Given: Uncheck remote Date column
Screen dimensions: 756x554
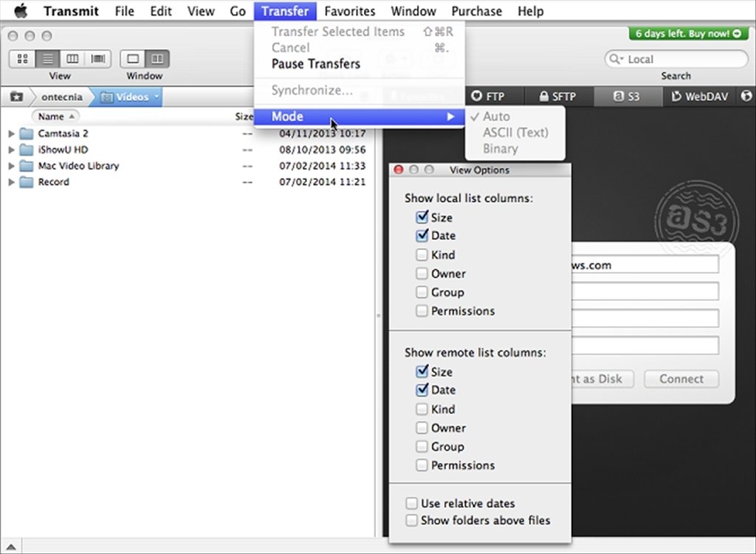Looking at the screenshot, I should pos(422,389).
